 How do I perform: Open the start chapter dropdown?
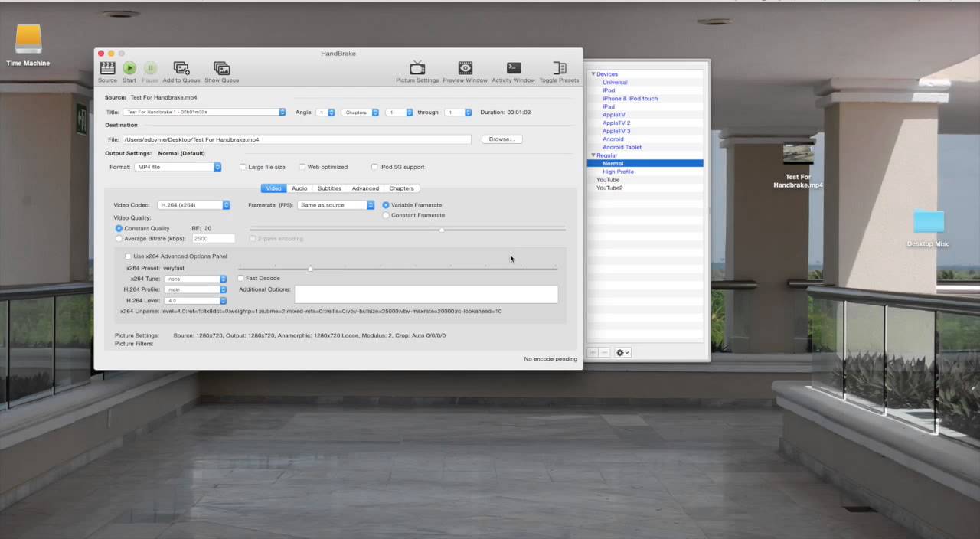(x=399, y=113)
